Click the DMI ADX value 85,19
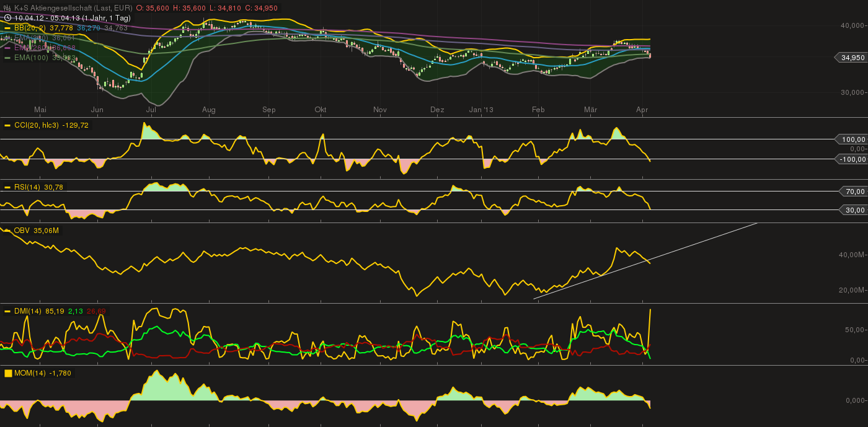Viewport: 868px width, 427px height. tap(55, 311)
